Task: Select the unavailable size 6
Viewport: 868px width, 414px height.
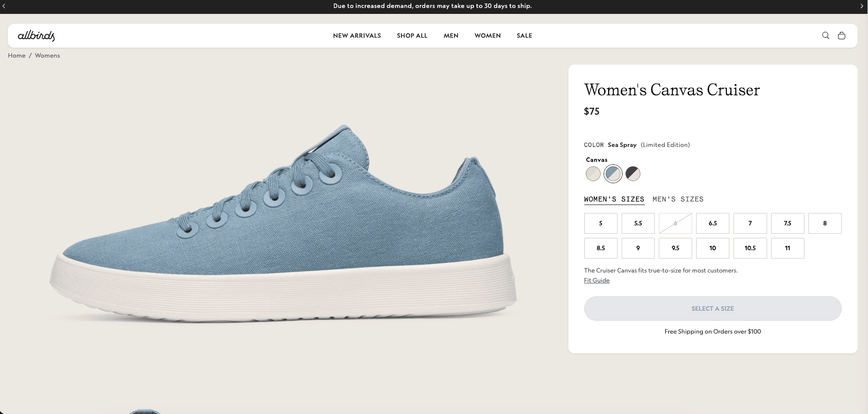Action: pyautogui.click(x=675, y=223)
